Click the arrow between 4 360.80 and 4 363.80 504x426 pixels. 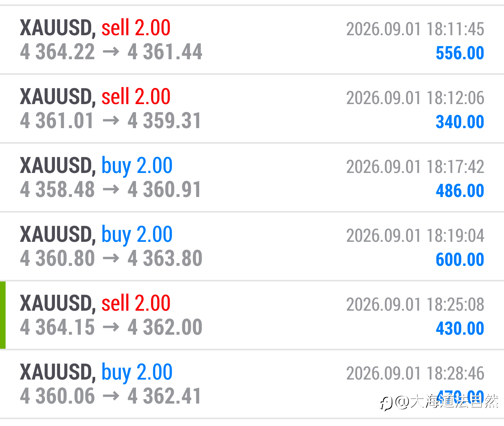111,259
